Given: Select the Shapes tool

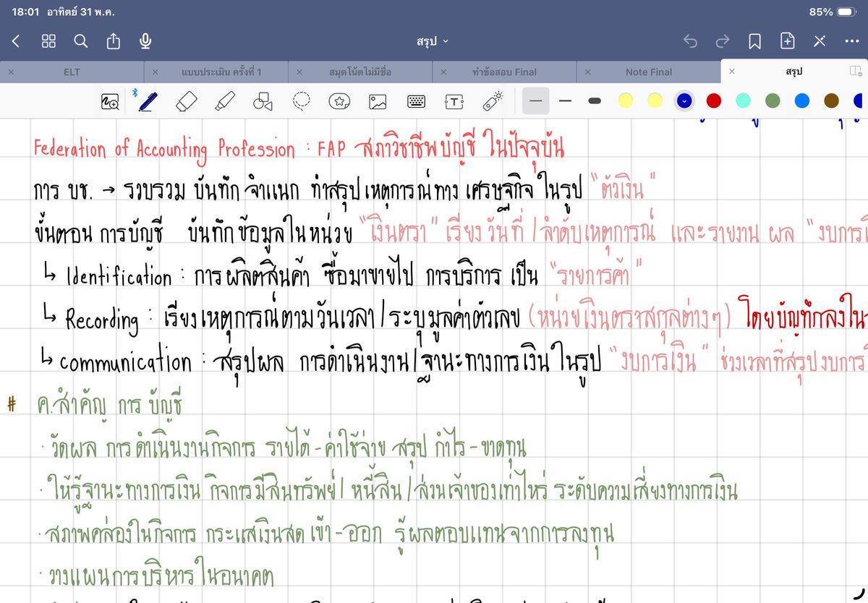Looking at the screenshot, I should 263,101.
